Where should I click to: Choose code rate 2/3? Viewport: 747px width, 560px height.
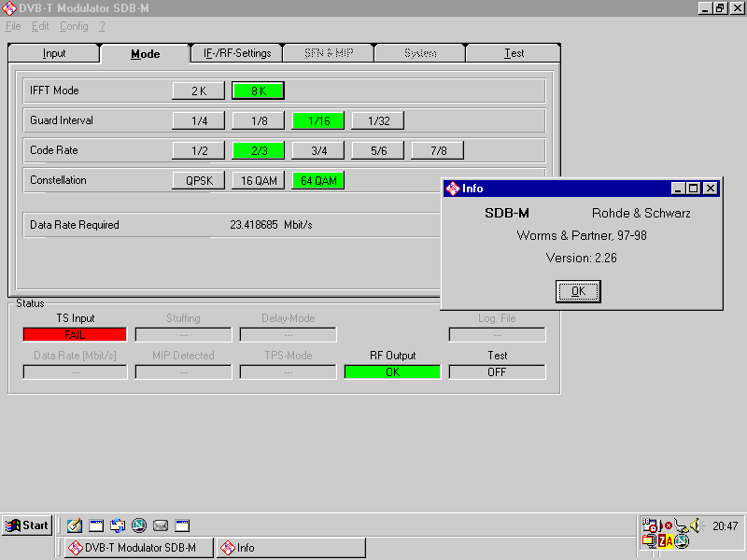[x=259, y=151]
